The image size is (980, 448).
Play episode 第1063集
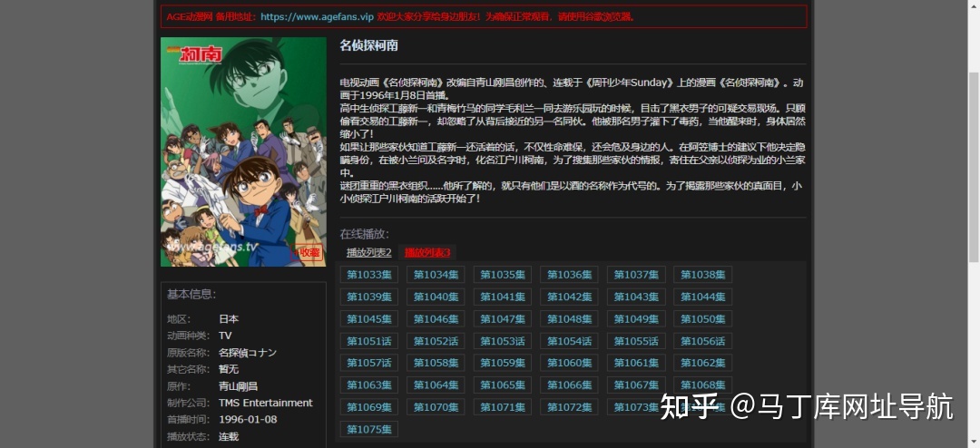click(x=369, y=385)
